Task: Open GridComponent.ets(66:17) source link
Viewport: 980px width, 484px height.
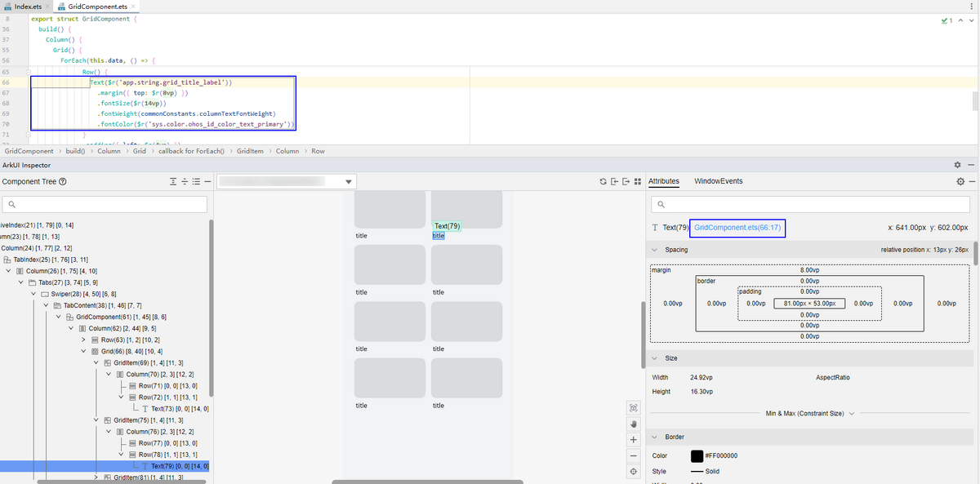Action: (738, 228)
